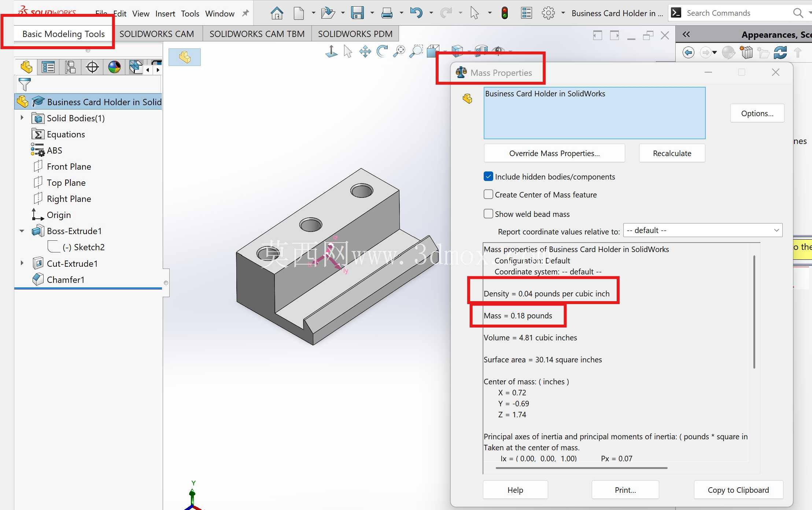Open the dropdown arrow beside Save
Viewport: 812px width, 510px height.
[x=372, y=13]
